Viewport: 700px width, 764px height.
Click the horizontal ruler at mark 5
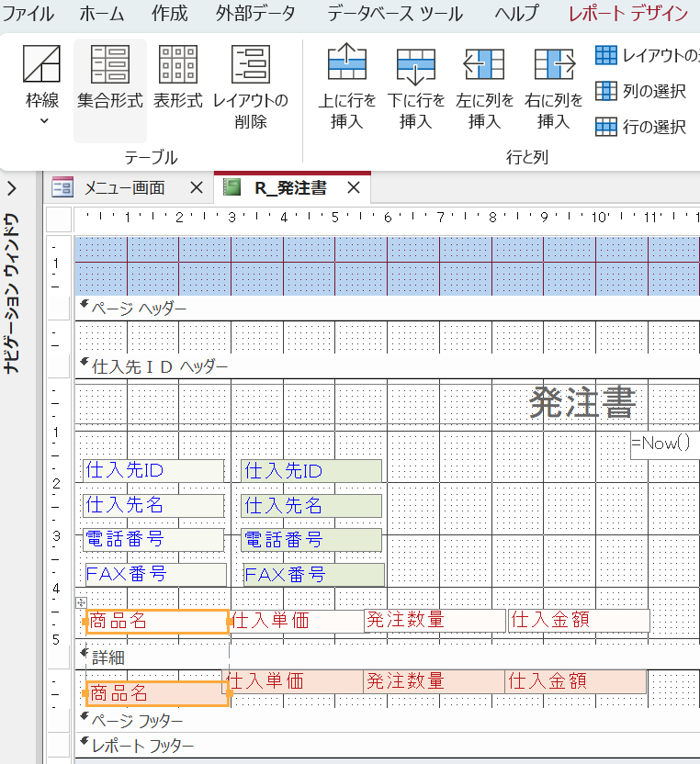335,218
